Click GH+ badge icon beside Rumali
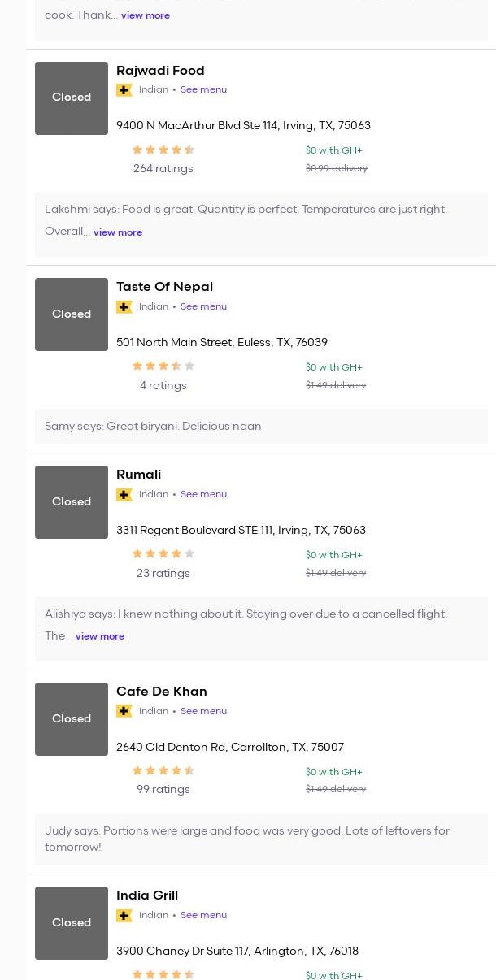Viewport: 496px width, 980px height. (124, 495)
